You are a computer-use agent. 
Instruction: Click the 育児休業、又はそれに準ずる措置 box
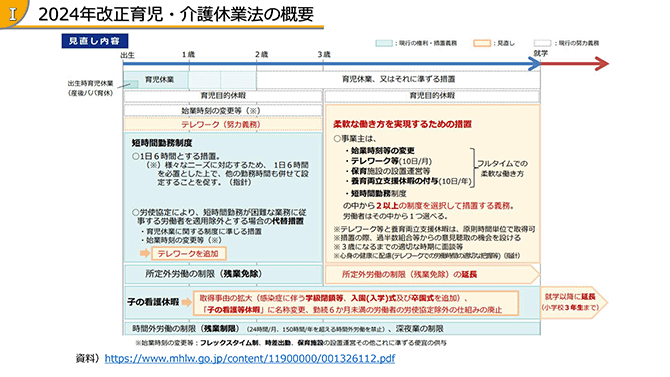pos(398,80)
